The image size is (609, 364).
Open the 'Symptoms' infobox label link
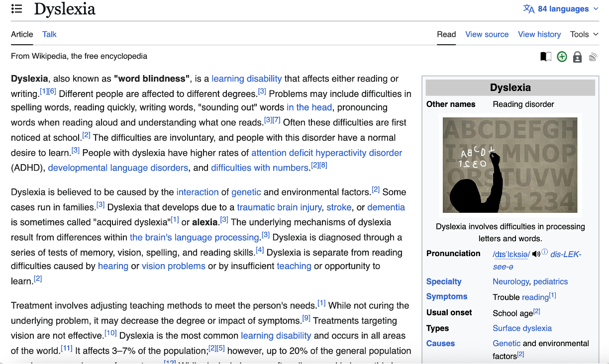(447, 296)
